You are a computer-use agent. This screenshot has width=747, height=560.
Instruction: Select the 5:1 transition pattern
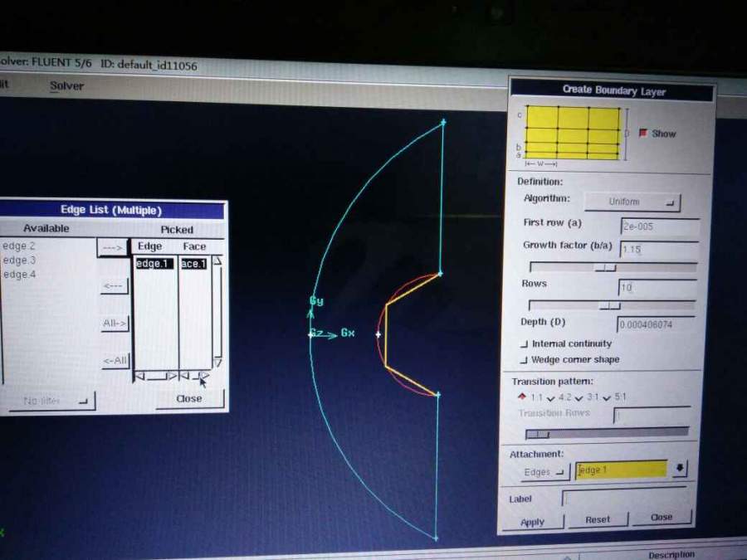click(x=607, y=398)
